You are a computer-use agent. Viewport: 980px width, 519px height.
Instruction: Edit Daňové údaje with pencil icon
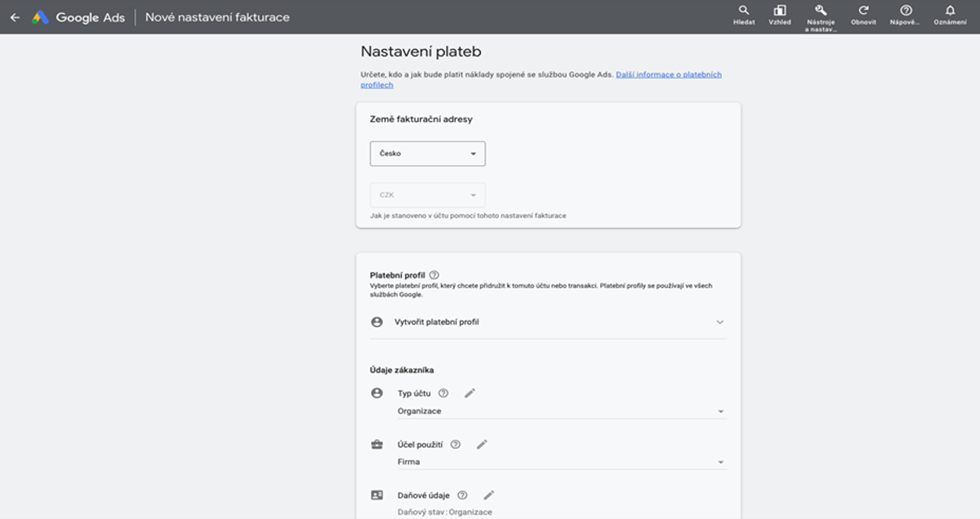click(489, 495)
